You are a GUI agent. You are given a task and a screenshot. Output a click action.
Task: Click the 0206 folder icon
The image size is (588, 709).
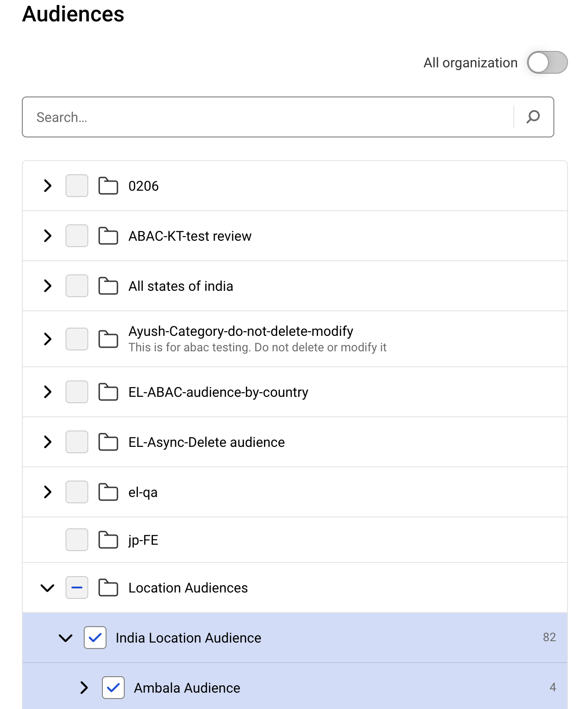point(108,186)
